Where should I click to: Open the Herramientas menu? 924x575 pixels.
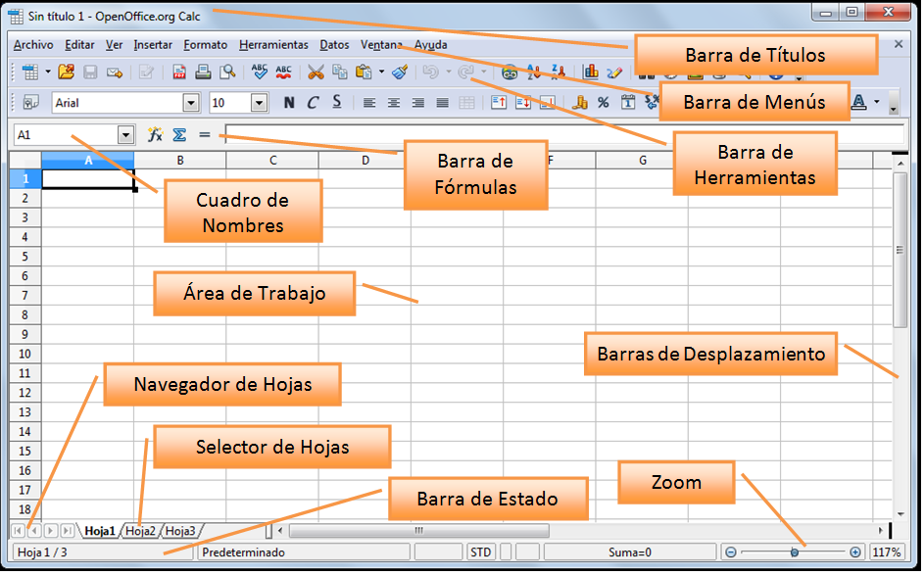273,45
